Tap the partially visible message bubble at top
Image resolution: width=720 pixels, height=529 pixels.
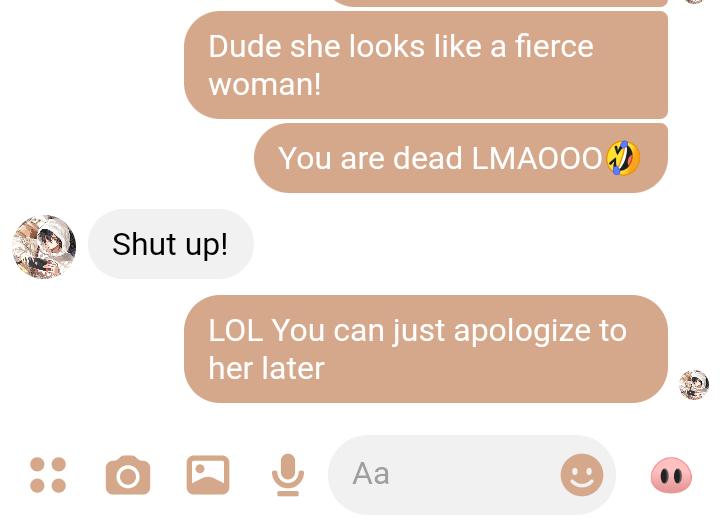[498, 3]
